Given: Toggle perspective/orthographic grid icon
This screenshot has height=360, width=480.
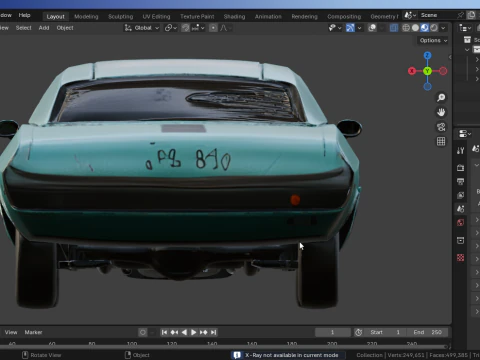Looking at the screenshot, I should coord(441,142).
